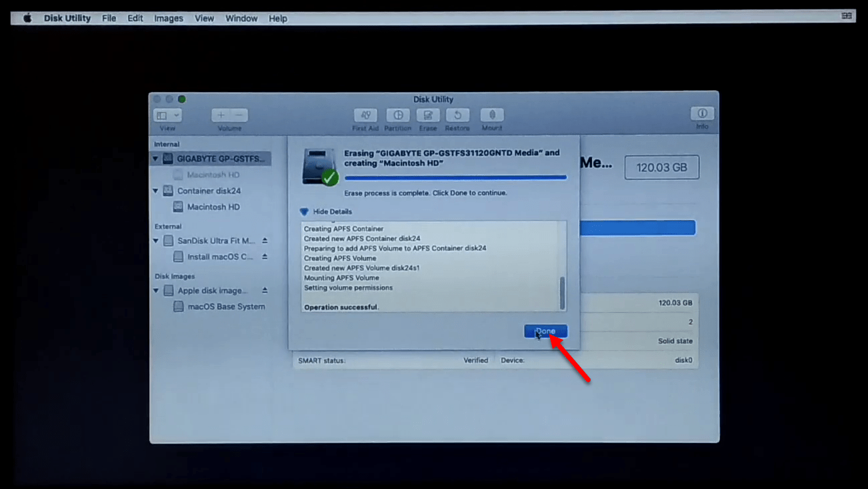
Task: Click the First Aid toolbar icon
Action: 365,115
